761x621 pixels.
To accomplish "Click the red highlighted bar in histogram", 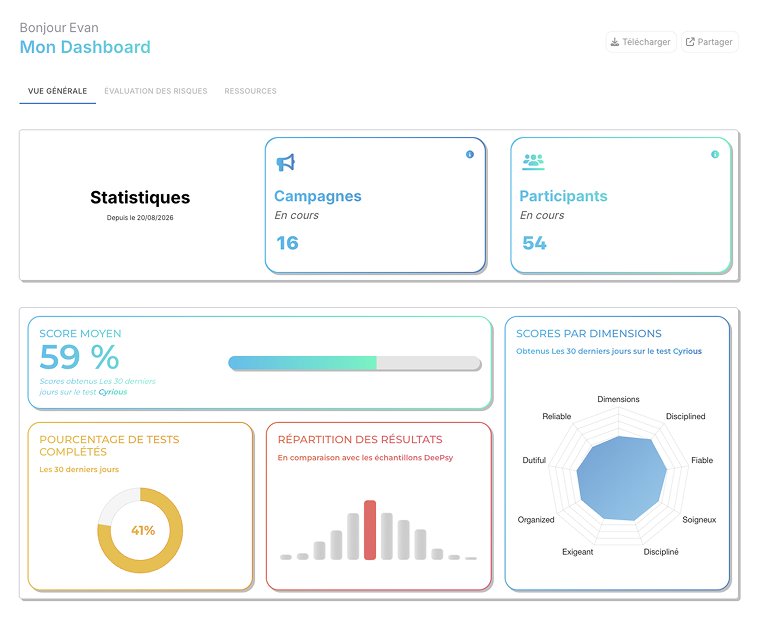I will pyautogui.click(x=370, y=530).
